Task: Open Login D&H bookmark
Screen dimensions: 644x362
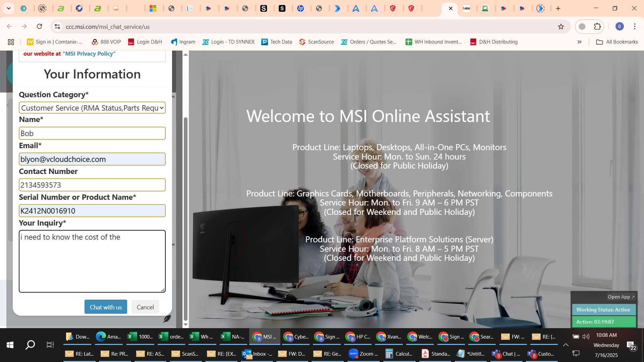Action: 145,42
